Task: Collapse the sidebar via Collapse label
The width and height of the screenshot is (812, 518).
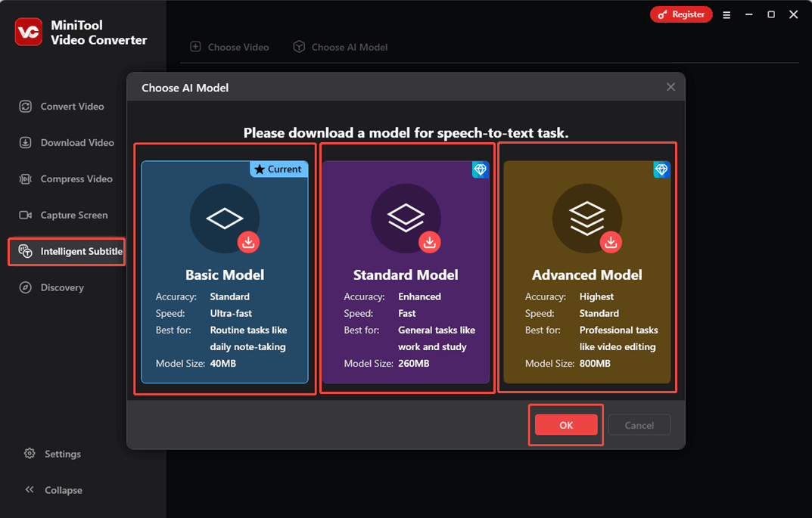Action: click(63, 490)
